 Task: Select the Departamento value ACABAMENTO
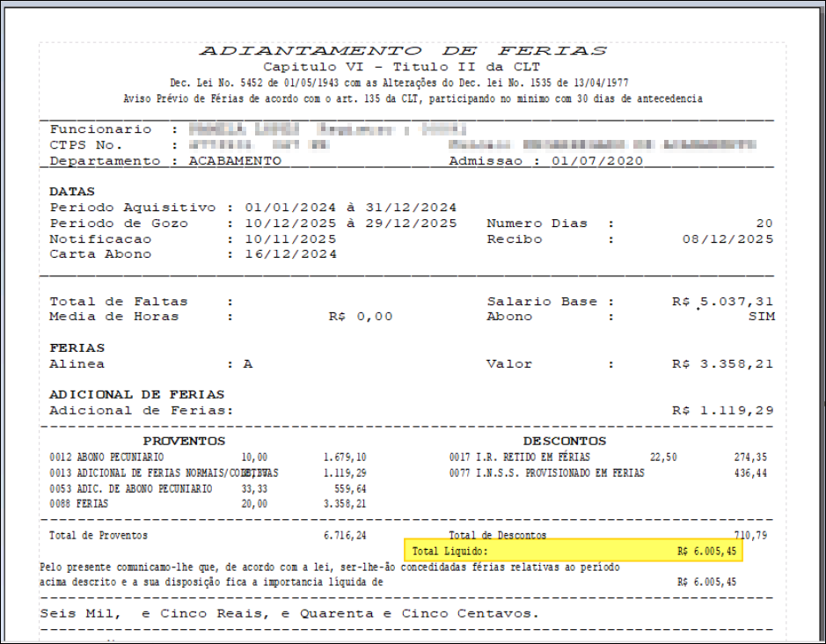tap(235, 161)
